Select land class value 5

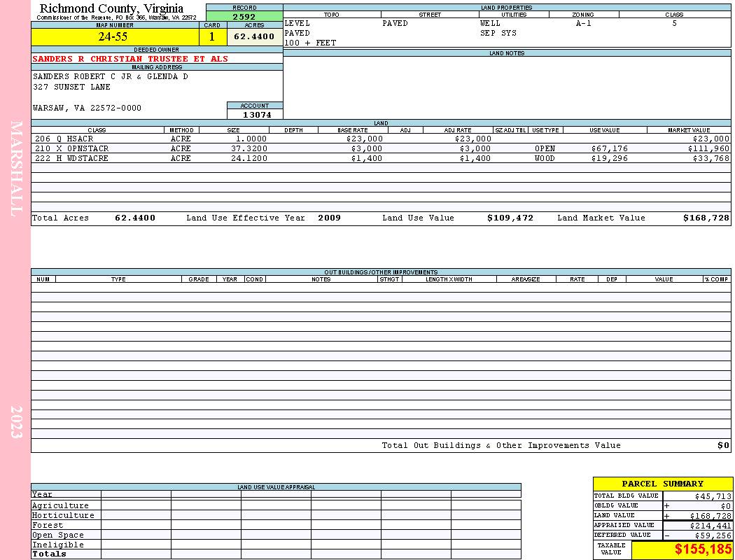(675, 23)
